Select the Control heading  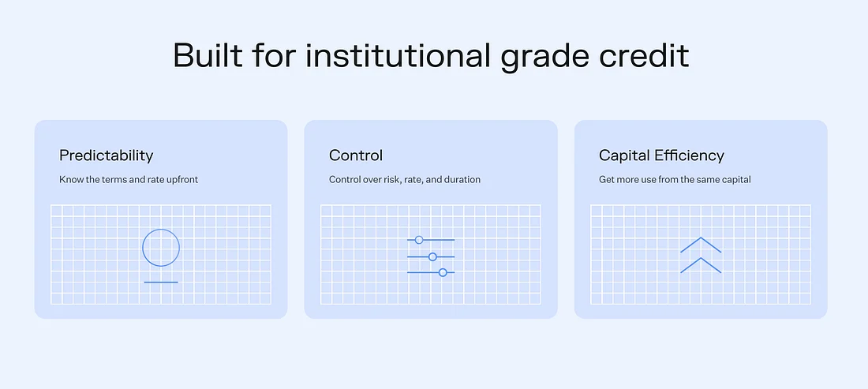pyautogui.click(x=356, y=155)
